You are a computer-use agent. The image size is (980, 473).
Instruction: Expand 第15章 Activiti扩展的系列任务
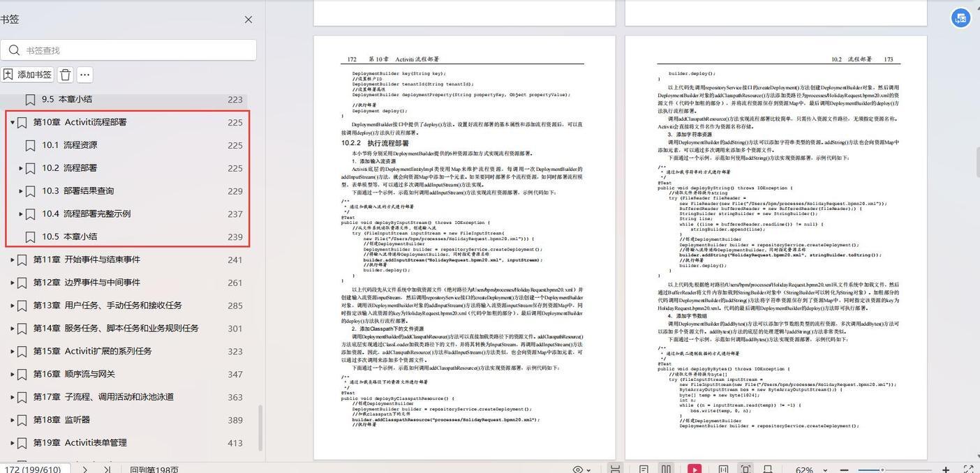pos(12,352)
